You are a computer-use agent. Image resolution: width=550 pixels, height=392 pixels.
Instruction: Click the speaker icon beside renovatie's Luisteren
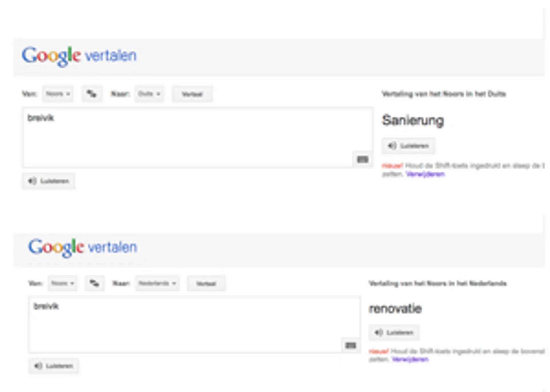pos(378,332)
